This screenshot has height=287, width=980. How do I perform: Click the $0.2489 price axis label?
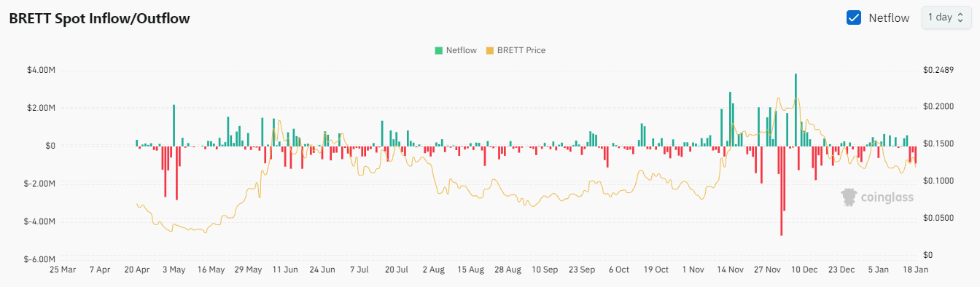click(939, 71)
